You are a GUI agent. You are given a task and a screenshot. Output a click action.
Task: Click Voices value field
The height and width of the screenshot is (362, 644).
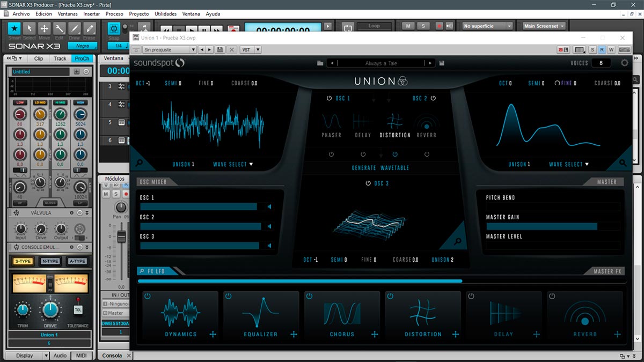point(601,63)
